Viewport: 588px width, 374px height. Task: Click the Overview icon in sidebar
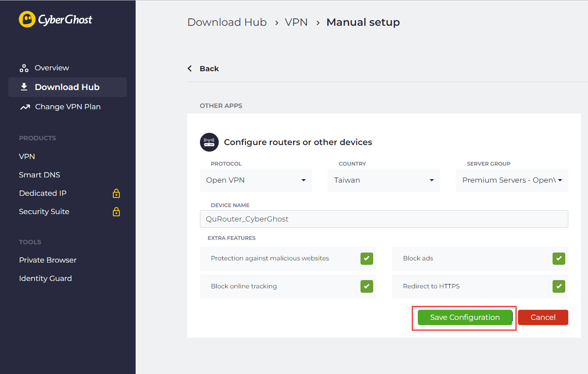coord(24,68)
